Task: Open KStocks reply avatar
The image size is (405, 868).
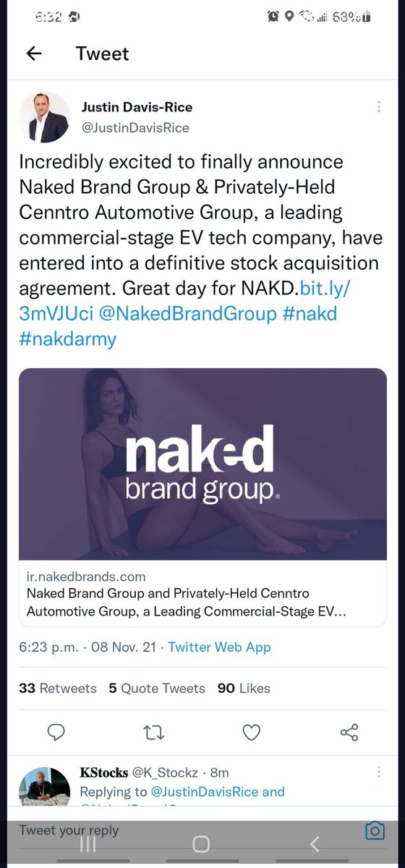Action: [43, 788]
